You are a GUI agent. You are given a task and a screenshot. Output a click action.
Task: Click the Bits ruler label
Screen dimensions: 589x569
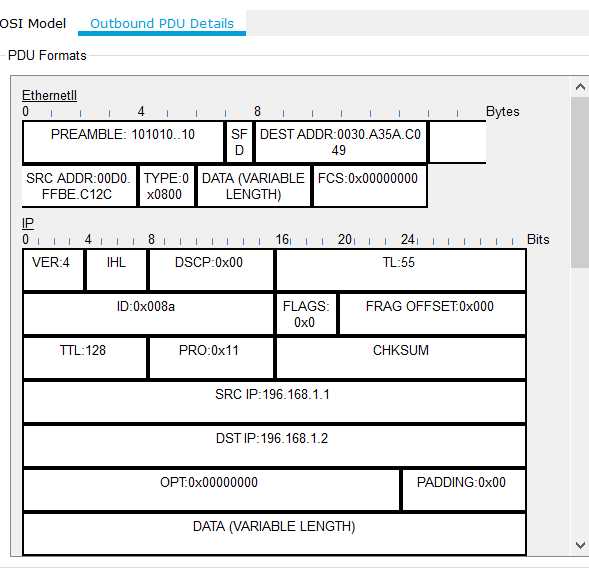point(538,240)
